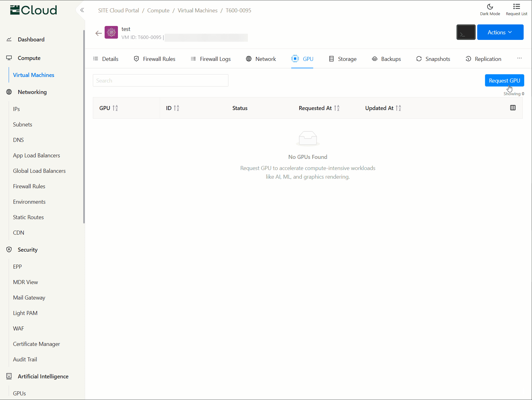The height and width of the screenshot is (400, 532).
Task: Sort table by GPU column
Action: click(115, 108)
